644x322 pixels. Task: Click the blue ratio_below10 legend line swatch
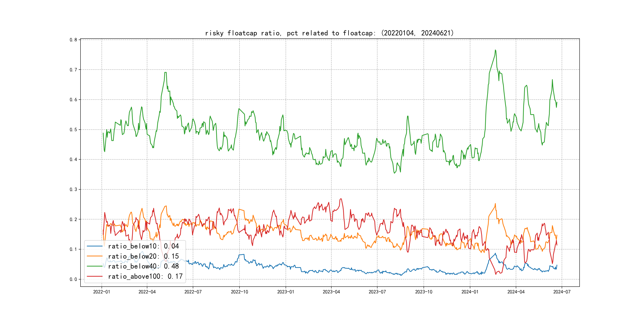[x=94, y=246]
